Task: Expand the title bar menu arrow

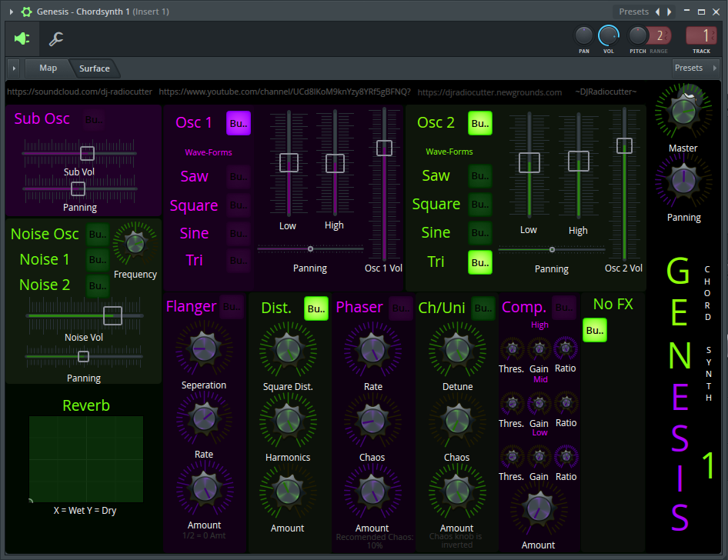Action: [x=11, y=12]
